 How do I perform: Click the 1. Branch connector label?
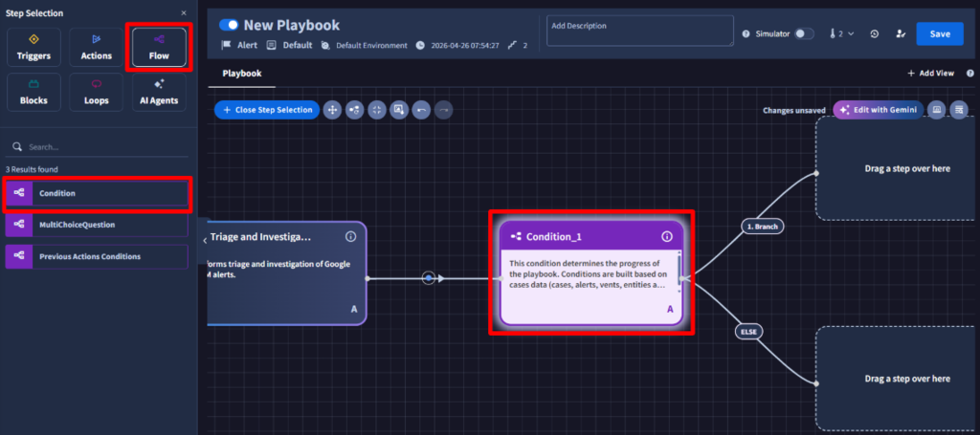click(763, 227)
